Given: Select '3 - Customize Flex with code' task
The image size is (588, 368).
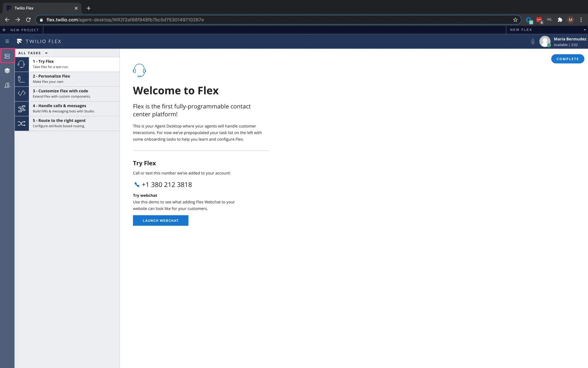Looking at the screenshot, I should [67, 94].
